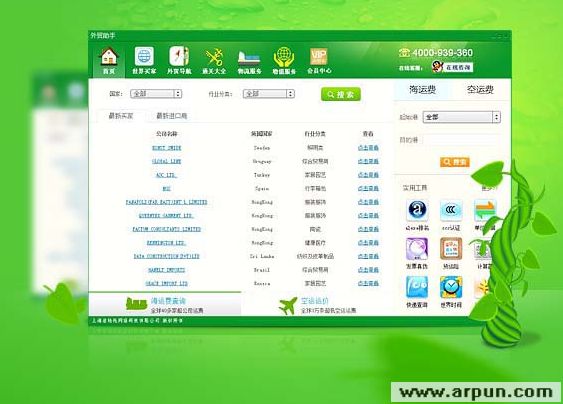Click 点击查看 in the Sri Lanka row
Image resolution: width=563 pixels, height=404 pixels.
(368, 256)
